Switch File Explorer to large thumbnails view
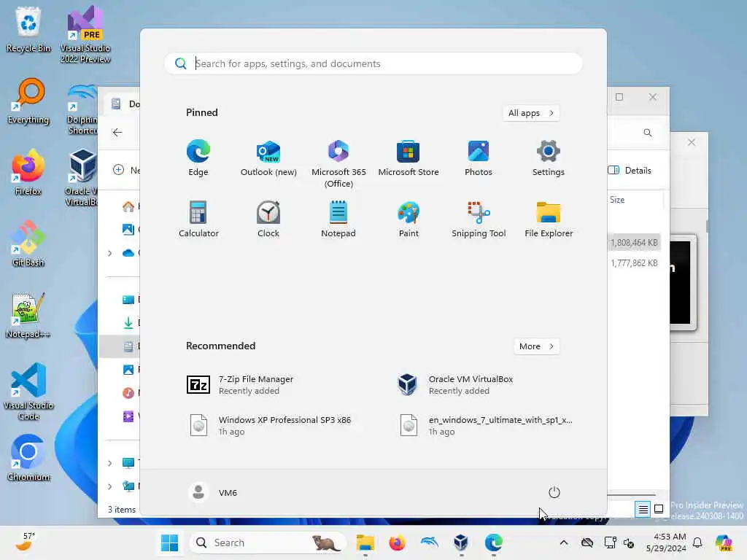Image resolution: width=747 pixels, height=560 pixels. pos(659,510)
